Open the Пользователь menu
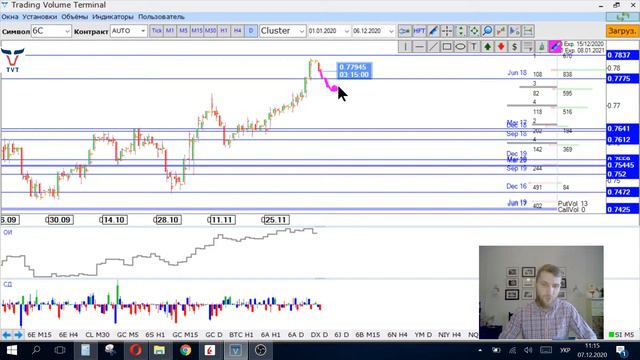640x360 pixels. 161,17
